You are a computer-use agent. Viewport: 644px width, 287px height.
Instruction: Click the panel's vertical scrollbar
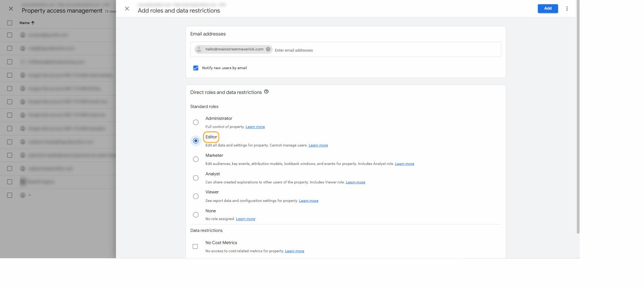[578, 117]
